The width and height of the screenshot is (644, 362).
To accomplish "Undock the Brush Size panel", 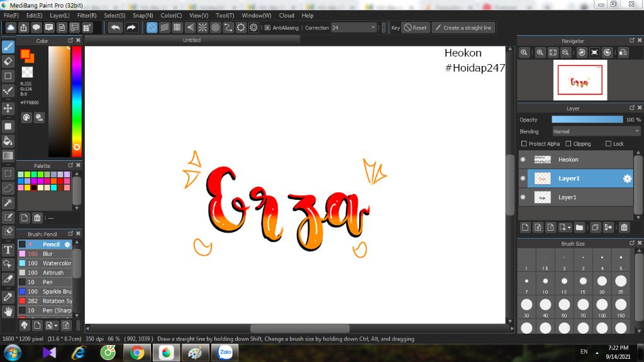I will 631,243.
